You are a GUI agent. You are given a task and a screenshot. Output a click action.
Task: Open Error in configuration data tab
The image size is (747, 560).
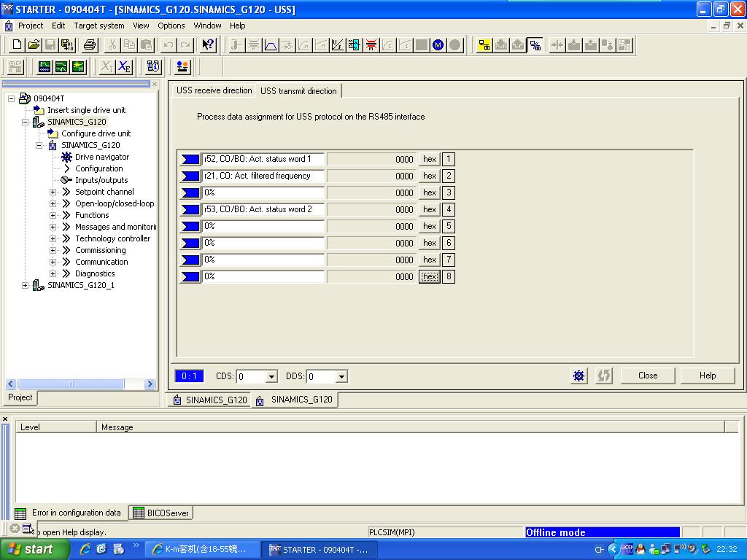point(70,513)
